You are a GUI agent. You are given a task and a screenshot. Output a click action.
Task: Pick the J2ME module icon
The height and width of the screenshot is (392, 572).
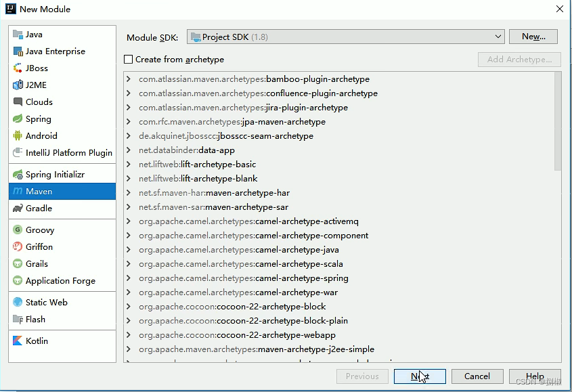tap(18, 85)
